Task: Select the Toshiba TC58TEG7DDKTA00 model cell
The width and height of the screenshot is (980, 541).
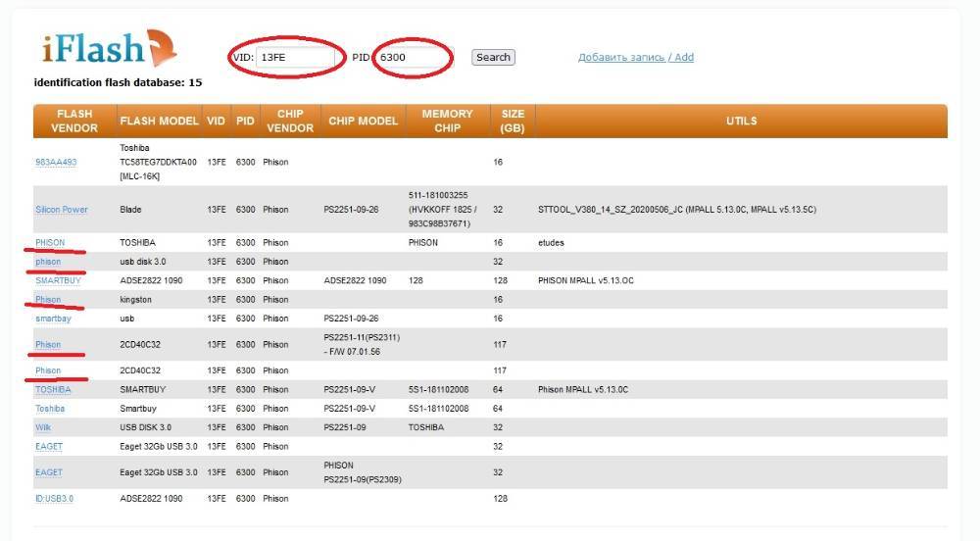Action: (x=158, y=163)
